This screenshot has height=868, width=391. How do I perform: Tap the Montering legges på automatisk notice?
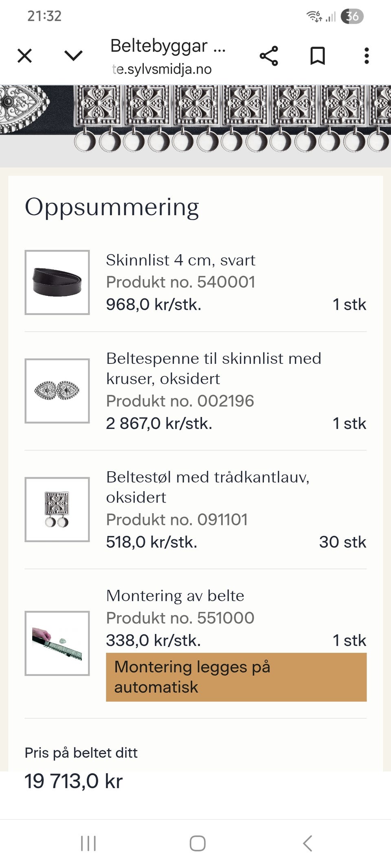pos(236,677)
